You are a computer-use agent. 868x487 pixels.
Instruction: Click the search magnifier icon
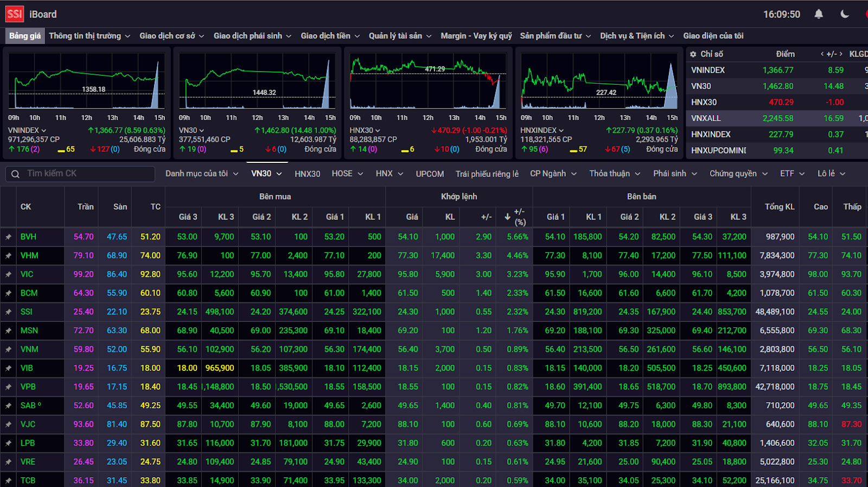pyautogui.click(x=15, y=174)
